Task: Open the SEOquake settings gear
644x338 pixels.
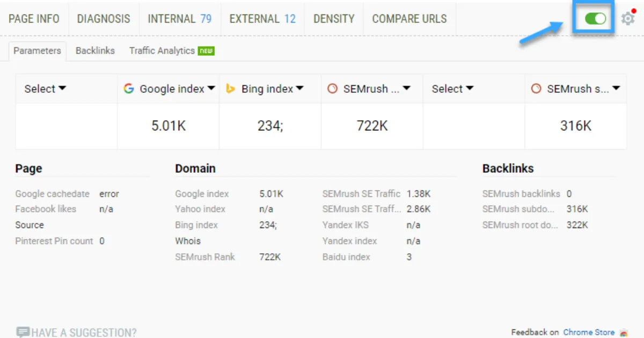Action: [x=628, y=19]
